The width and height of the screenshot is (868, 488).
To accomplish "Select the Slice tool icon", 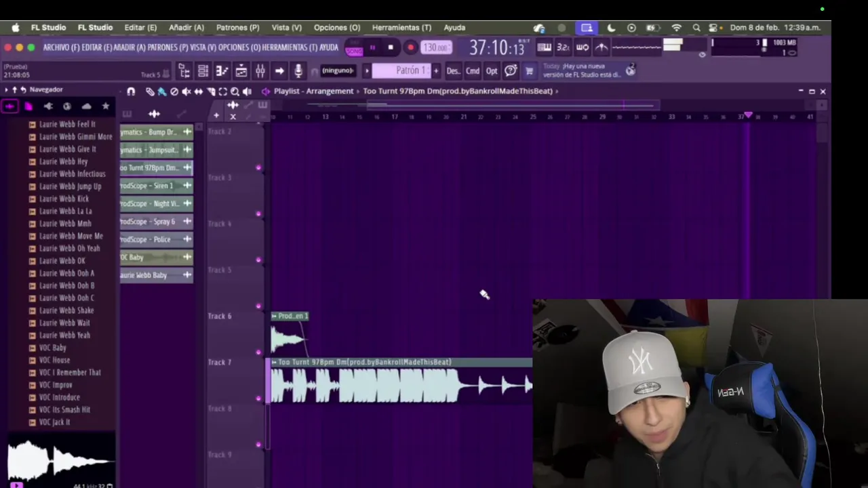I will coord(211,91).
